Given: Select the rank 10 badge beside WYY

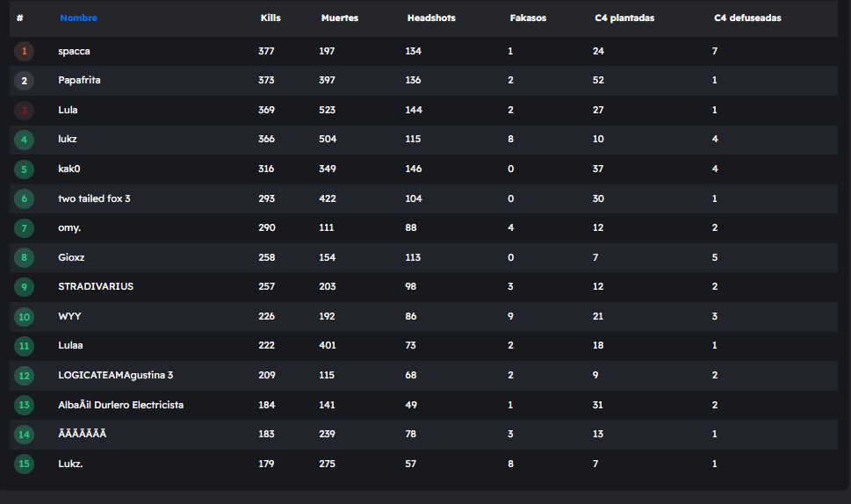Looking at the screenshot, I should (24, 316).
